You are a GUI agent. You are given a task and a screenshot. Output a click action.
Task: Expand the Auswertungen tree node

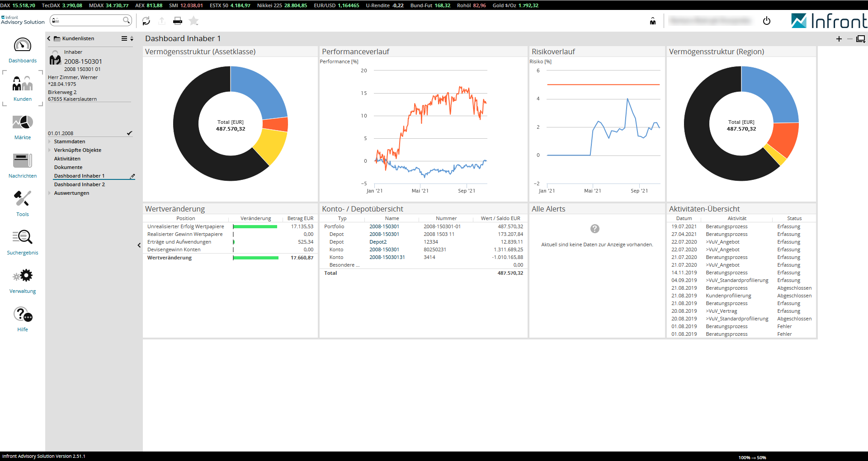point(50,193)
